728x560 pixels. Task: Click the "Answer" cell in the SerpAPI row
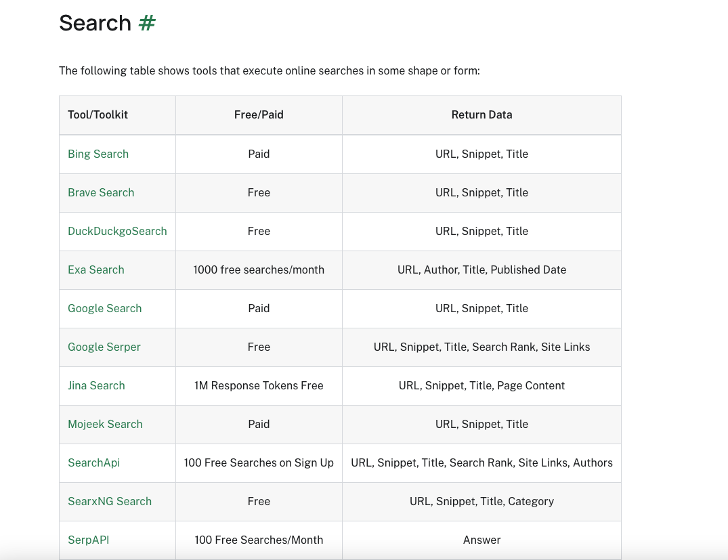481,540
